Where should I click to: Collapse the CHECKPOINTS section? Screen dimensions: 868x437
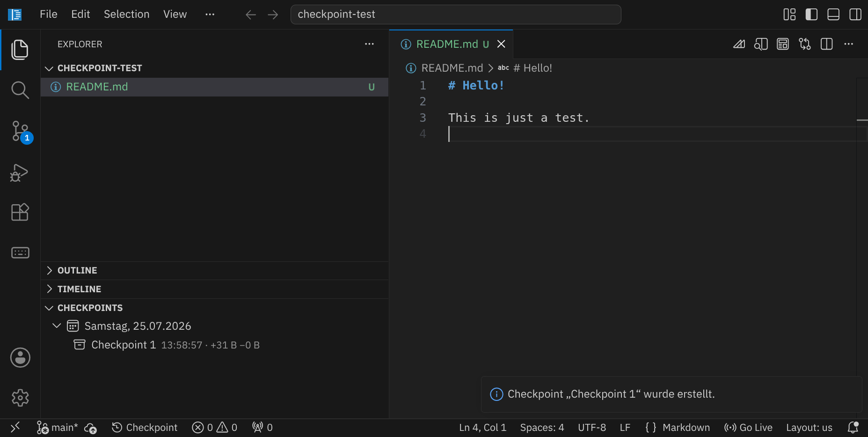215,308
